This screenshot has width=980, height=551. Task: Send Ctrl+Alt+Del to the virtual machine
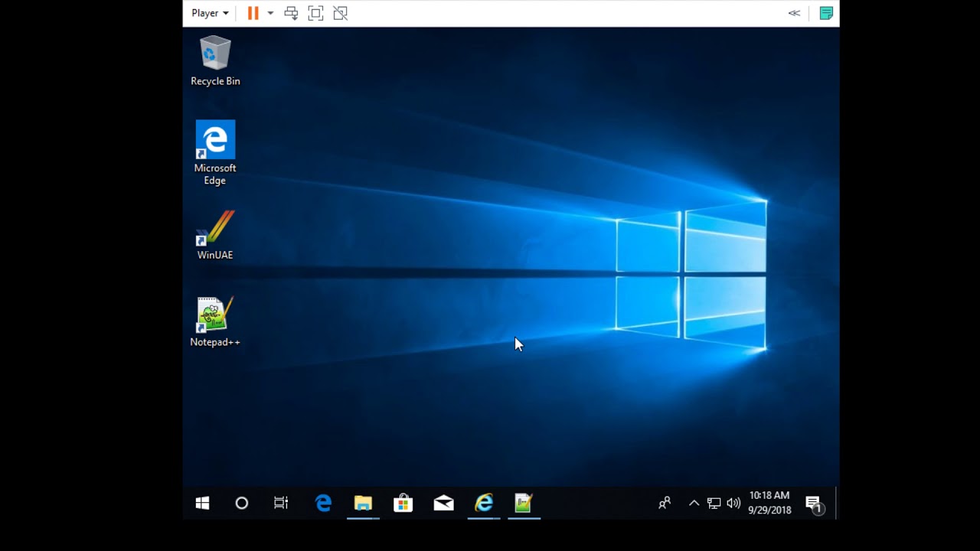(x=291, y=13)
